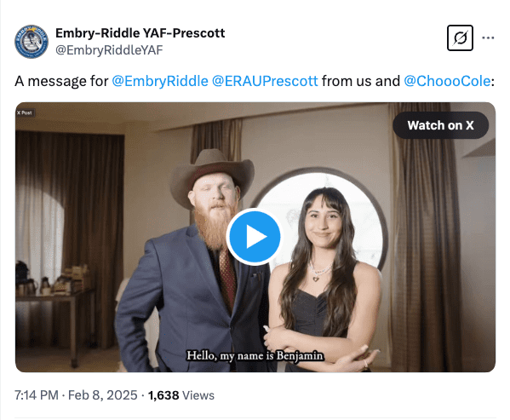
Task: Click the Feb 8, 2025 date
Action: pyautogui.click(x=102, y=395)
